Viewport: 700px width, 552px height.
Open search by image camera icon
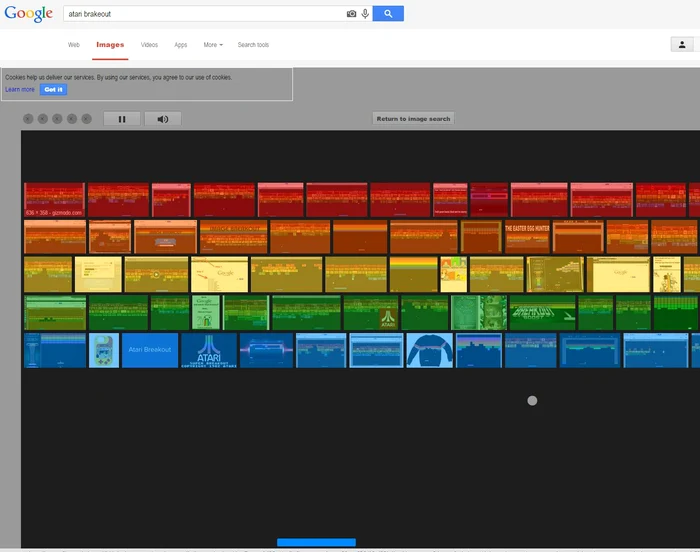click(351, 14)
